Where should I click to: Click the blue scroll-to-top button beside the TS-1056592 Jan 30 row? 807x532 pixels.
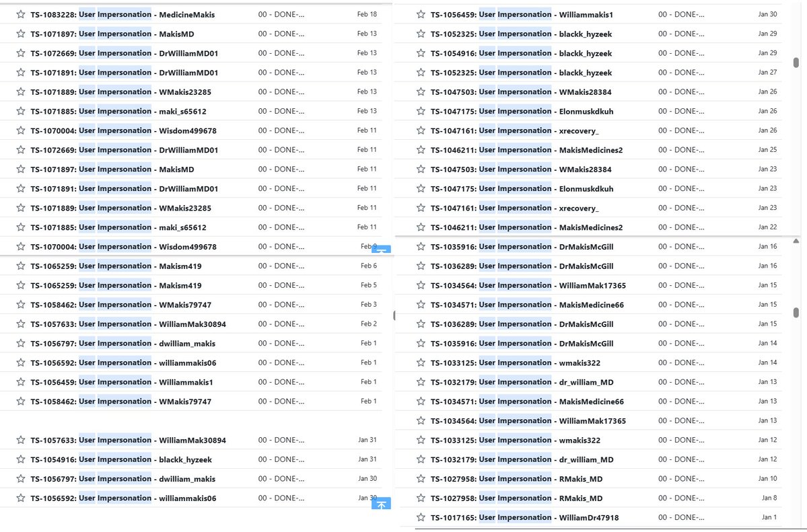[x=382, y=503]
